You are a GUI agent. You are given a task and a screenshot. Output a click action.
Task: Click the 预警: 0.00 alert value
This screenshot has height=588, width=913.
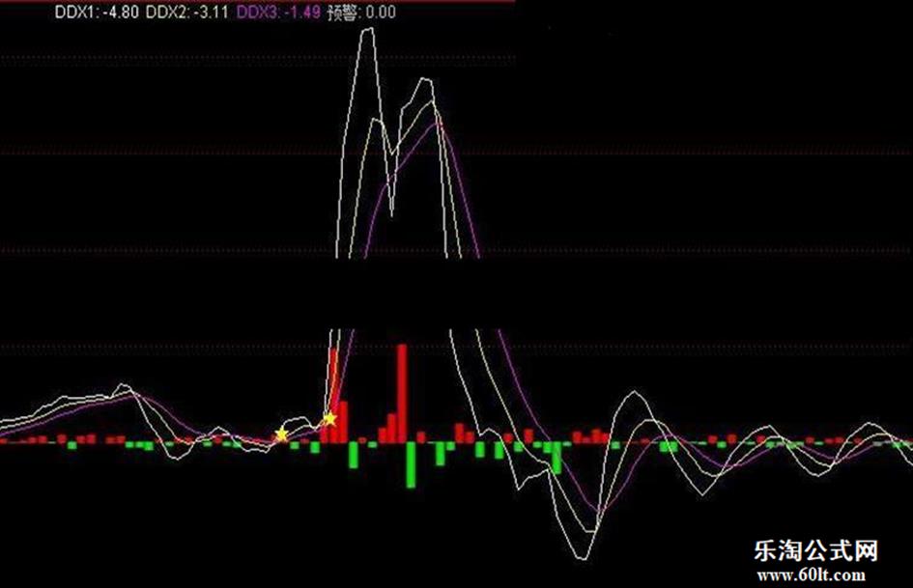(361, 13)
